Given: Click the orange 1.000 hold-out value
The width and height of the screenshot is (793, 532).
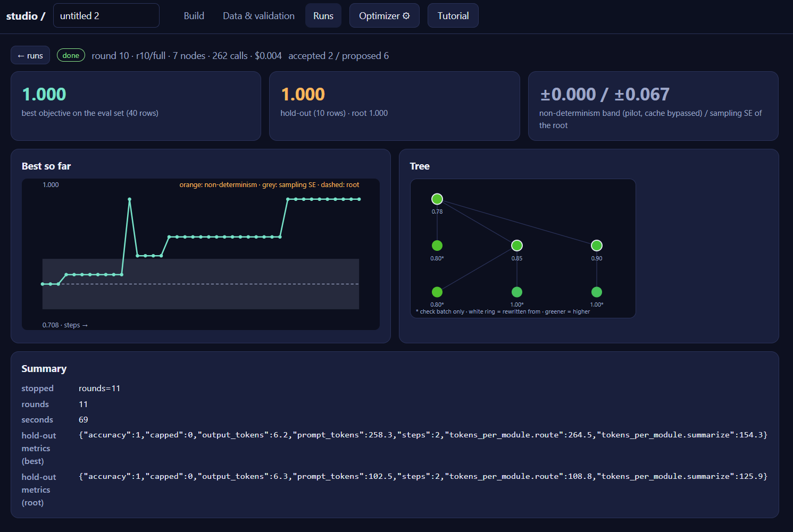Looking at the screenshot, I should pyautogui.click(x=303, y=94).
